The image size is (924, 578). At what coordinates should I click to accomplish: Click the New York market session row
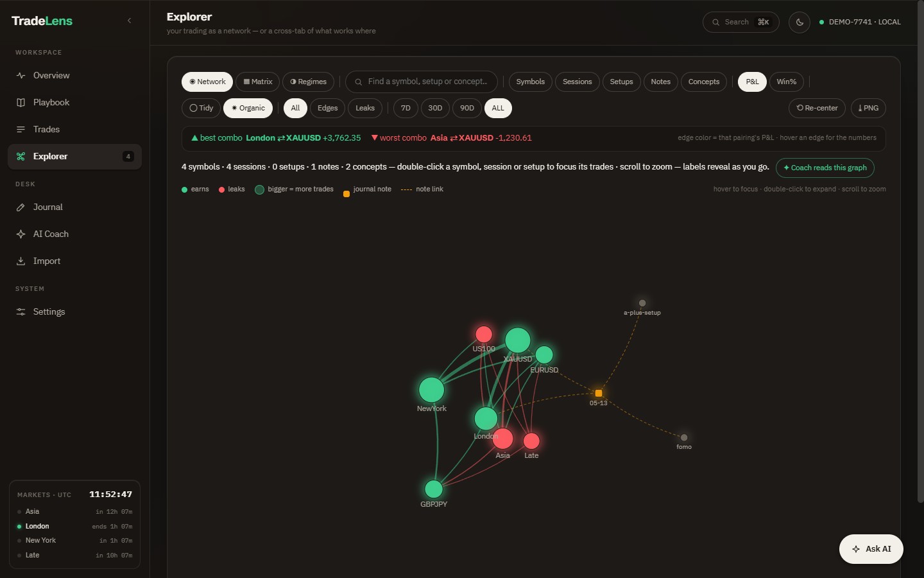click(x=75, y=540)
